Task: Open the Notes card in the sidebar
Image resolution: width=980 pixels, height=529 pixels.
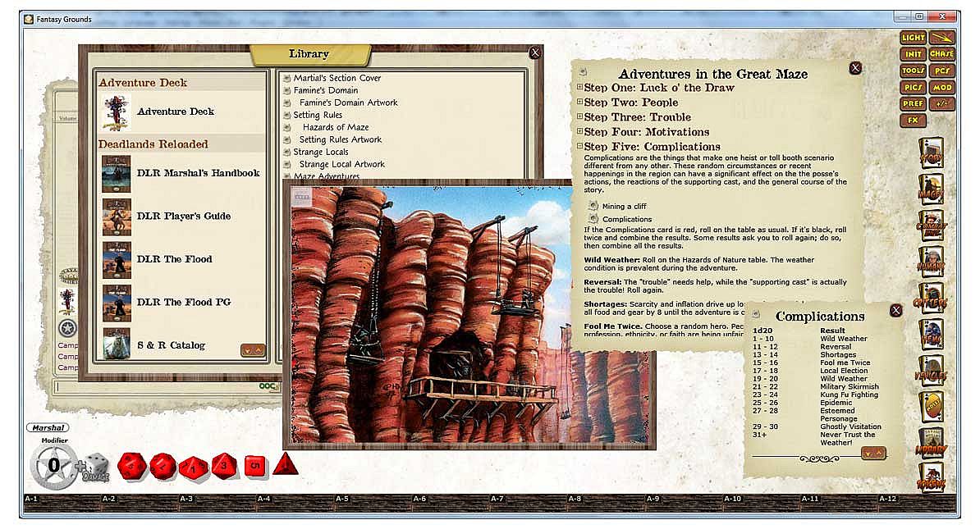Action: 931,408
